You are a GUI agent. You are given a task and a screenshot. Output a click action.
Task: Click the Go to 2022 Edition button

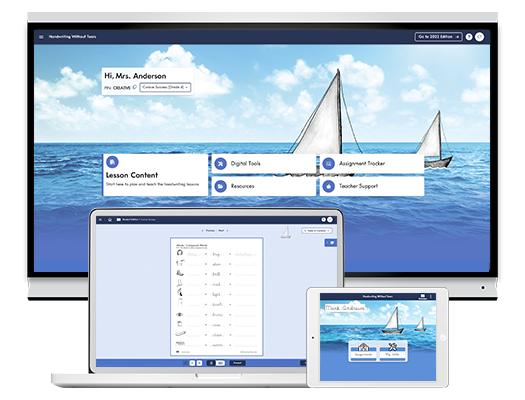(x=438, y=36)
